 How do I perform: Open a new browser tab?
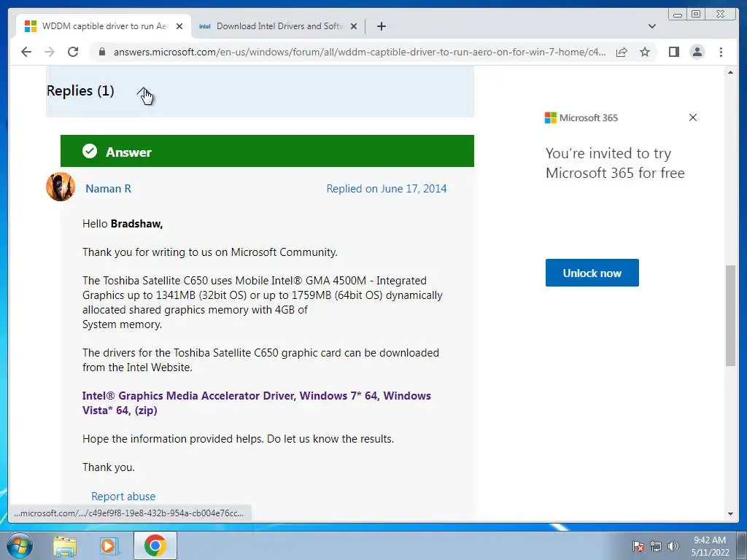[381, 26]
